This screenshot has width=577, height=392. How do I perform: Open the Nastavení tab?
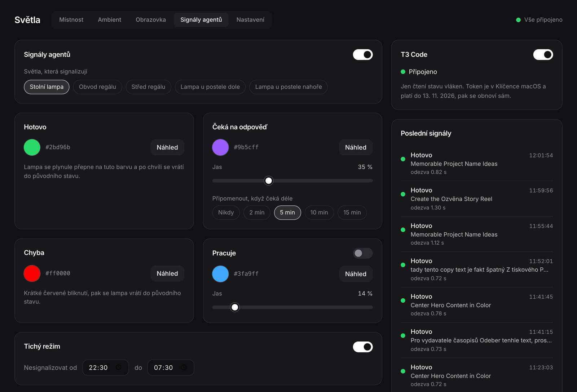[250, 20]
